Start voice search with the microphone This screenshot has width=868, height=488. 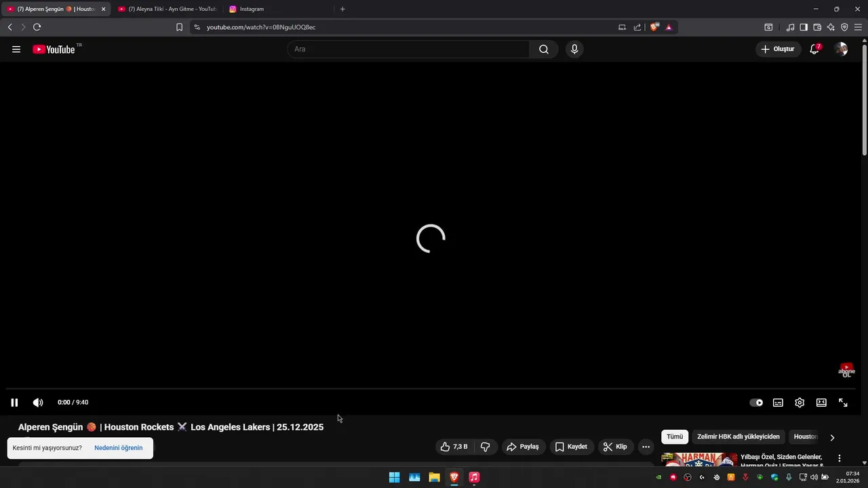point(574,49)
